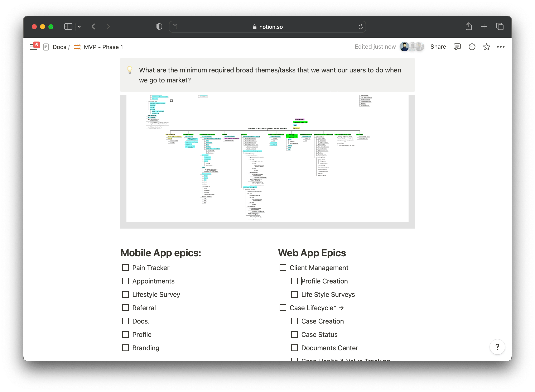Check the Pain Tracker checkbox
Screen dimensions: 535x392
point(125,268)
